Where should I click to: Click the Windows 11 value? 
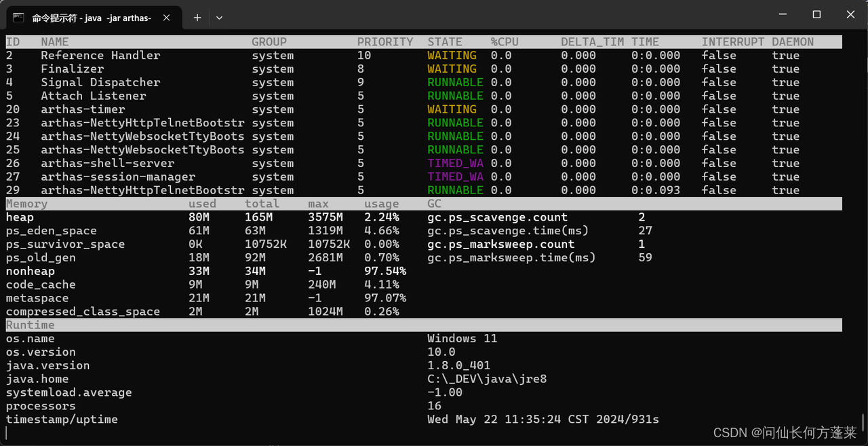(462, 339)
